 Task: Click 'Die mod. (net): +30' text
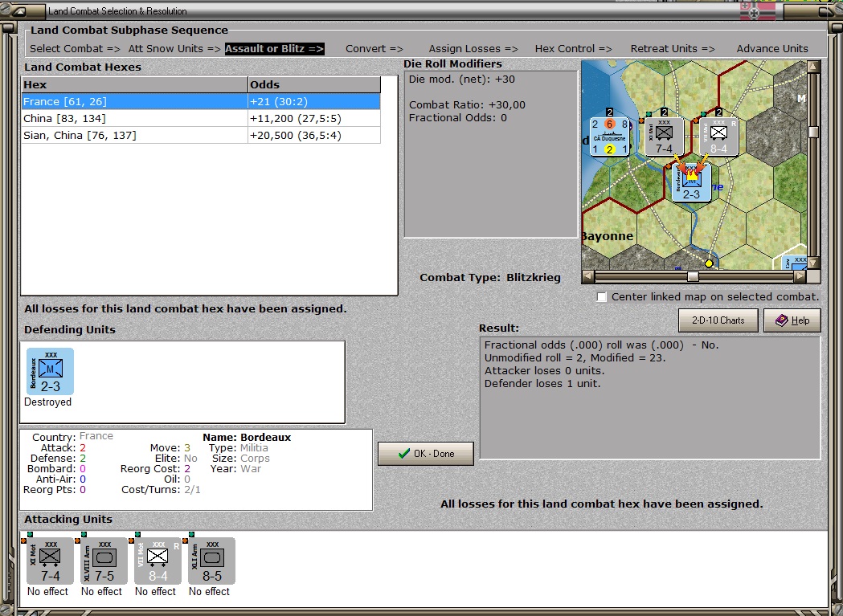coord(462,79)
